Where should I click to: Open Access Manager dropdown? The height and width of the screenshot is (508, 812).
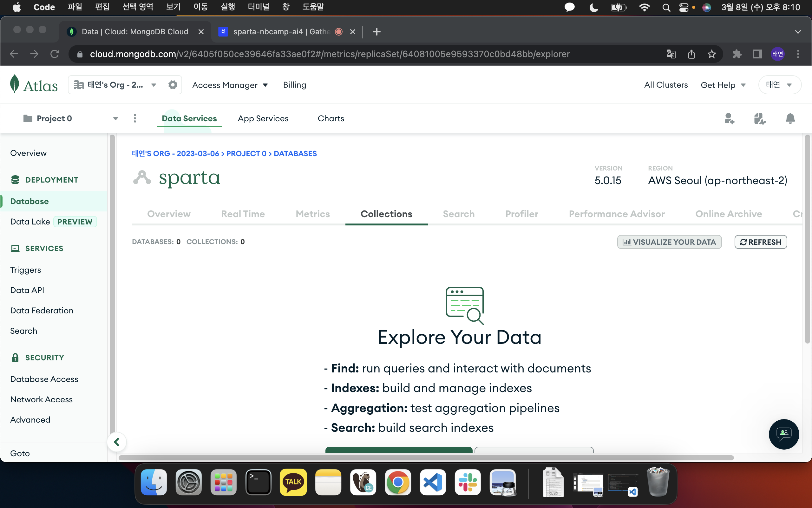click(x=230, y=85)
